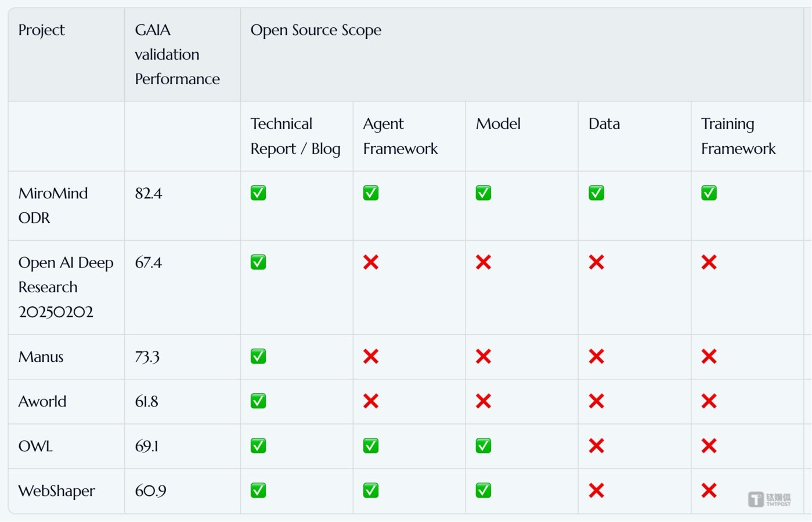Click the TMTPOST watermark logo
This screenshot has width=812, height=522.
(770, 499)
